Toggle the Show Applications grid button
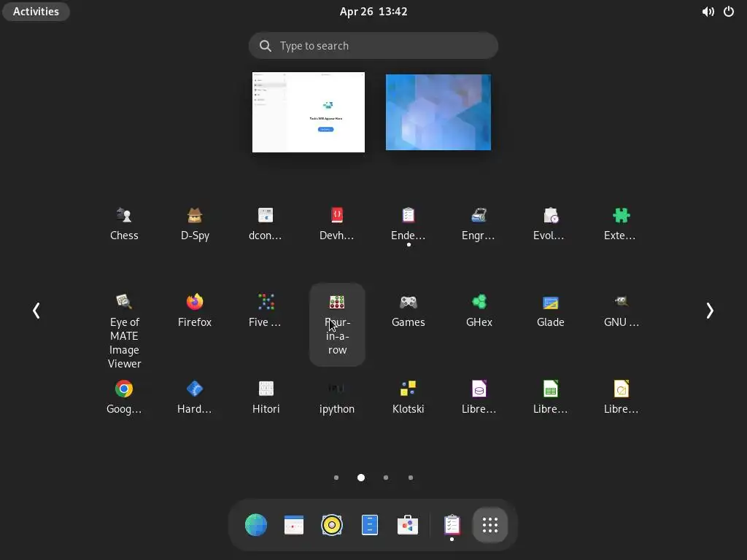The image size is (747, 560). tap(489, 525)
